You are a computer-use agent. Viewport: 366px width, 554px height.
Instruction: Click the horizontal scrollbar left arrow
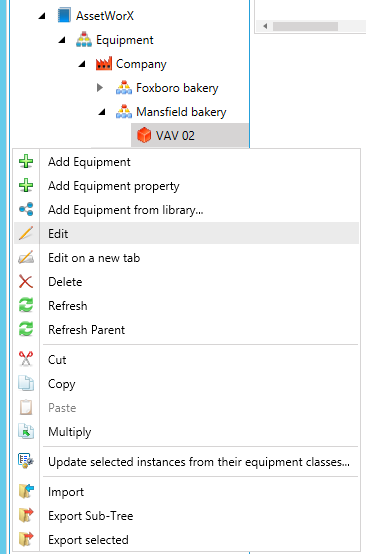[265, 26]
